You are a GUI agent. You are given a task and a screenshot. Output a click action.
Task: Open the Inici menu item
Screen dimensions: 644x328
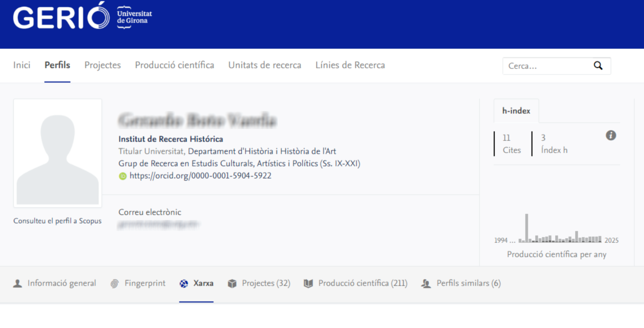[22, 65]
